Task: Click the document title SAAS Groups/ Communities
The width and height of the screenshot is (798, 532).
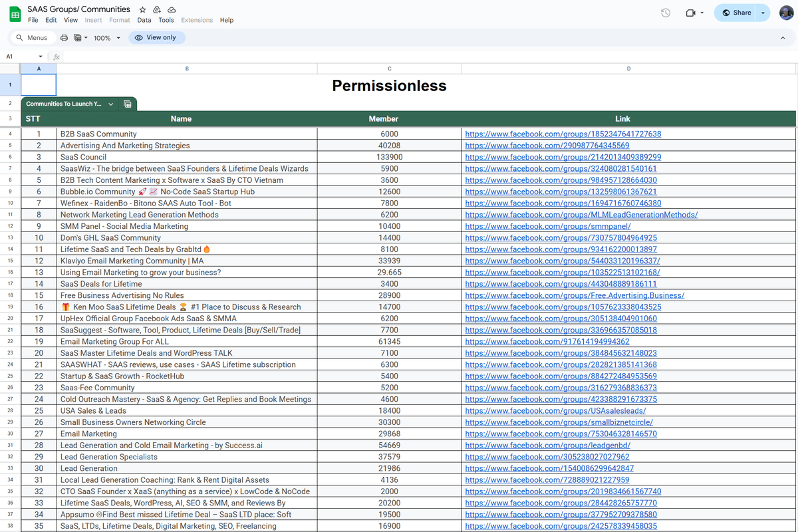Action: pyautogui.click(x=79, y=9)
